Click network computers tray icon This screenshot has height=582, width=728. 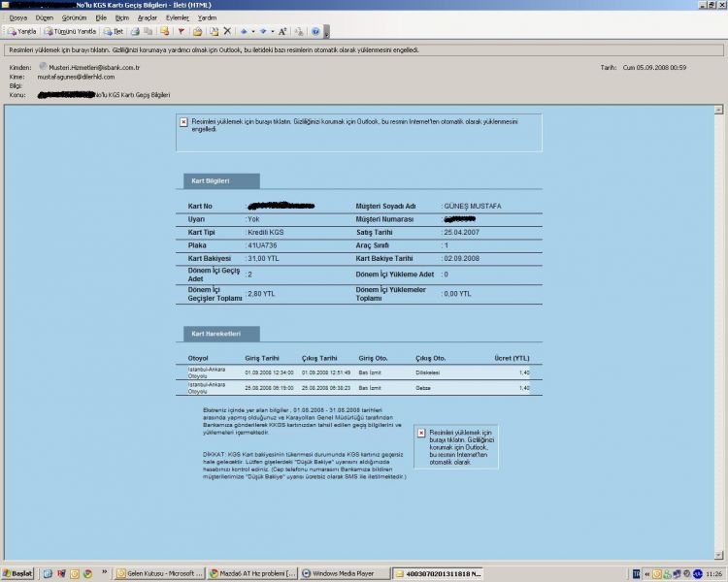(x=677, y=574)
